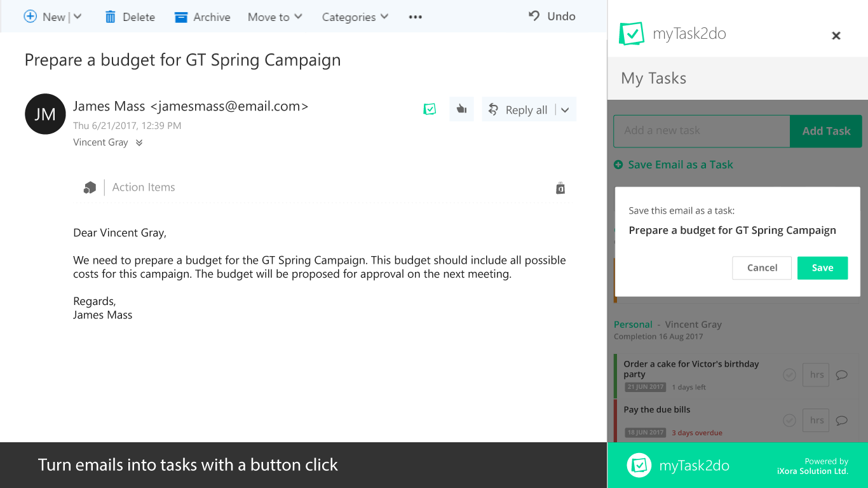Expand recipient details next to Vincent Gray

tap(139, 143)
